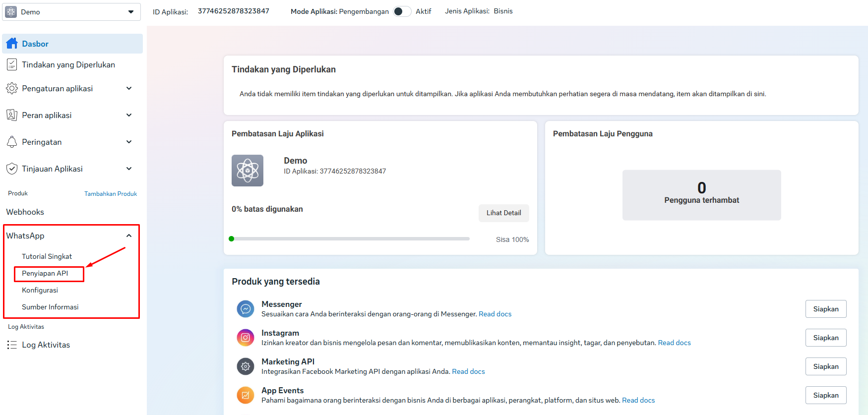Click the Tindakan yang Diperlukan checklist icon

point(12,64)
